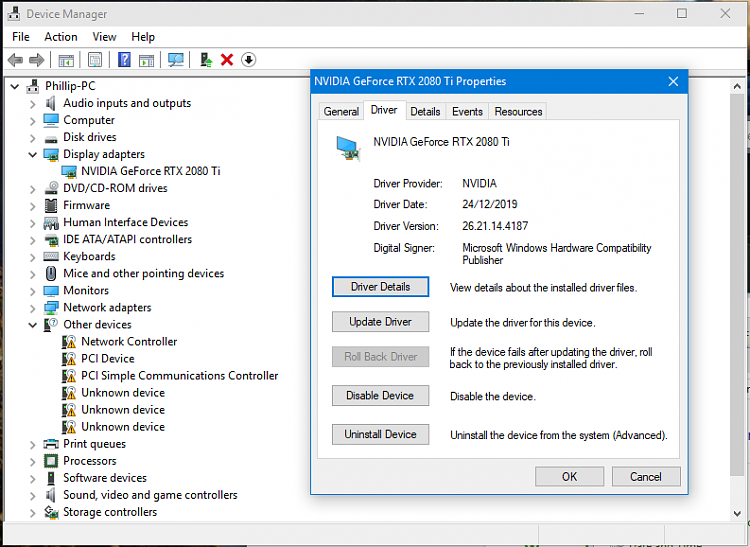
Task: Click the driver version 26.21.14.4187 text
Action: (495, 226)
